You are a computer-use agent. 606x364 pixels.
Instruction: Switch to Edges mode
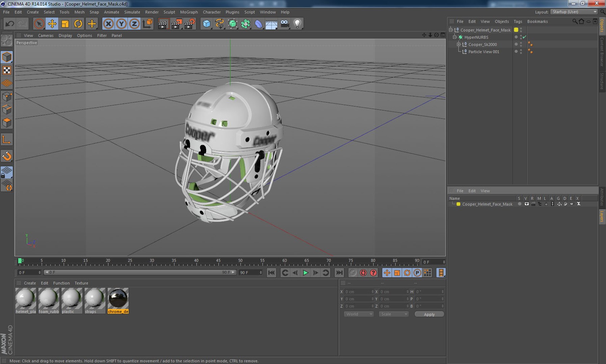tap(7, 110)
